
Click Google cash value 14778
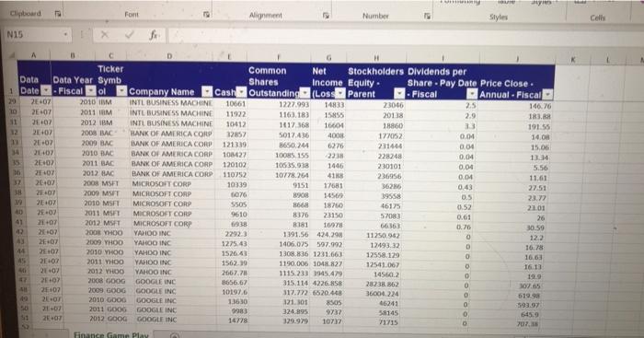pos(237,320)
